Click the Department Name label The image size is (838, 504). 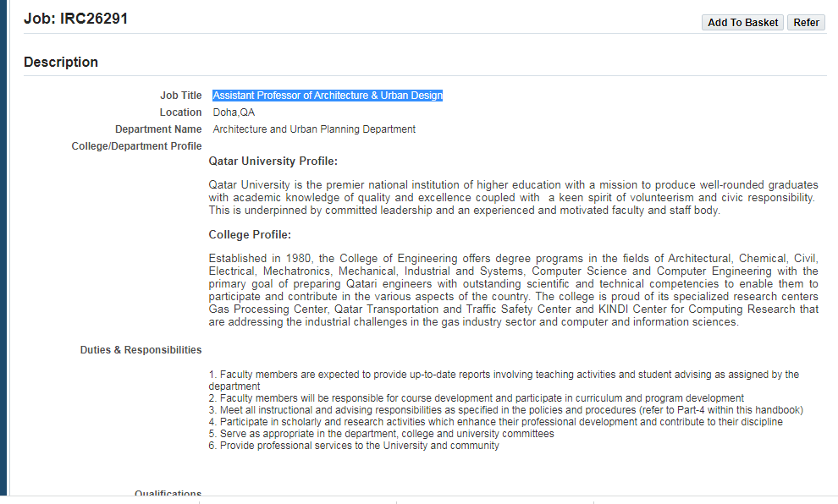coord(158,129)
